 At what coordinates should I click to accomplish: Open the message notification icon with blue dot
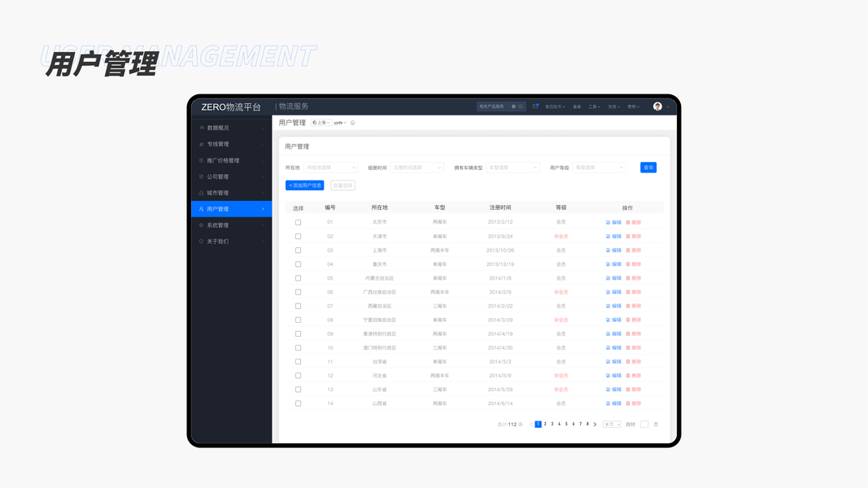tap(535, 107)
